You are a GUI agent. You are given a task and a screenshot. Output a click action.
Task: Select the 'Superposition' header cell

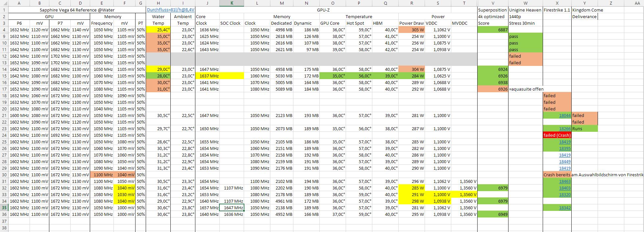pos(493,10)
